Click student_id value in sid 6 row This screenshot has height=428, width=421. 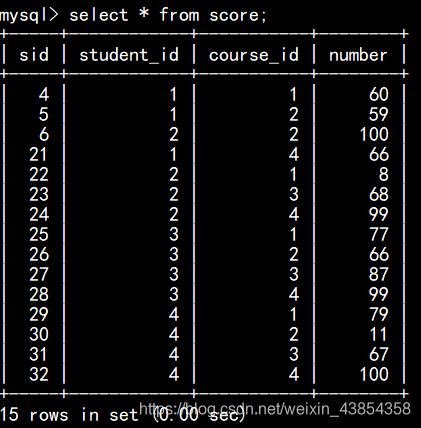(174, 134)
